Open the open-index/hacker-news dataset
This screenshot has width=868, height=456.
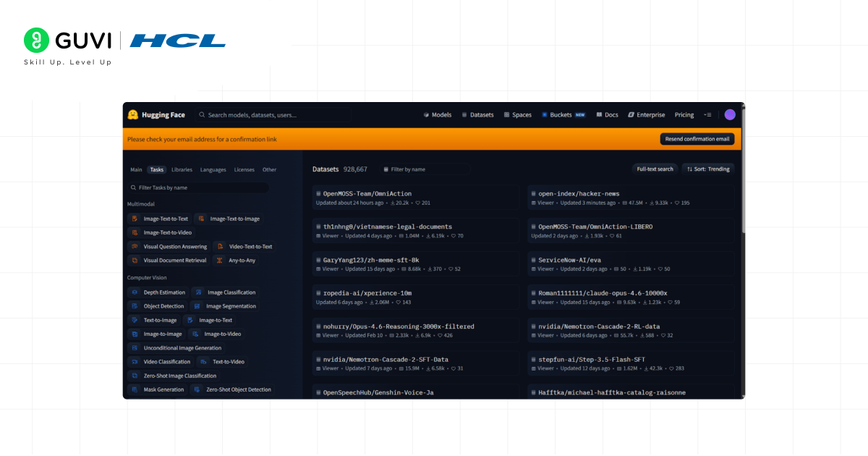tap(630, 198)
